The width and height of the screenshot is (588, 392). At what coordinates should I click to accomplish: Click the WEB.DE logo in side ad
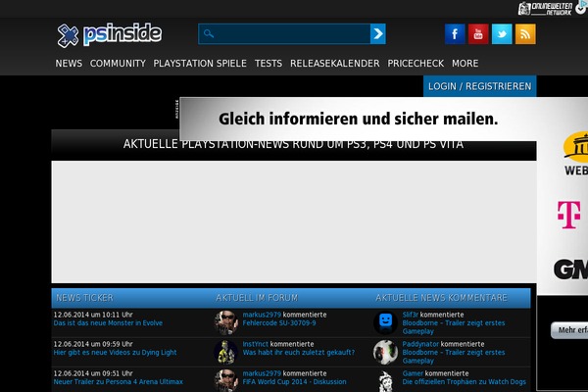pyautogui.click(x=575, y=154)
